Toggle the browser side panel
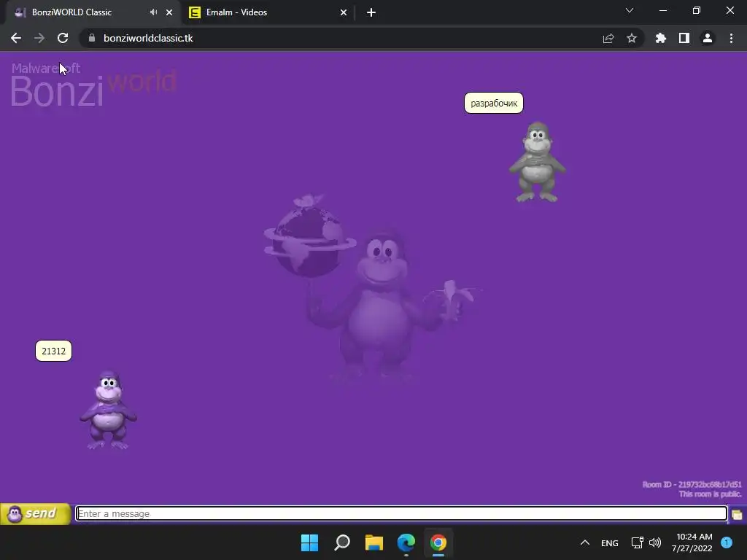 point(684,38)
